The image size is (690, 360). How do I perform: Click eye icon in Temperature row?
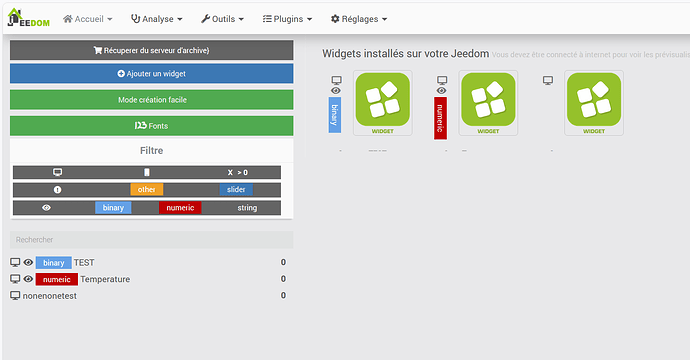coord(28,279)
